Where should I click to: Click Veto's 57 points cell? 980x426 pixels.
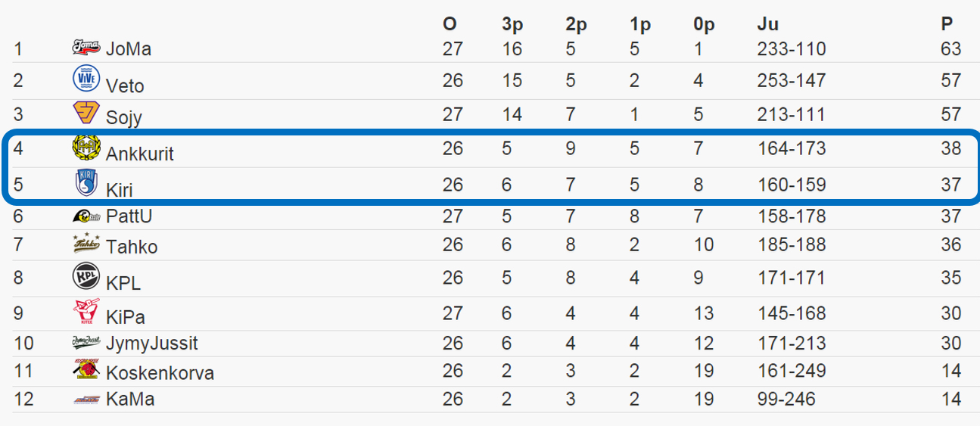click(x=950, y=80)
